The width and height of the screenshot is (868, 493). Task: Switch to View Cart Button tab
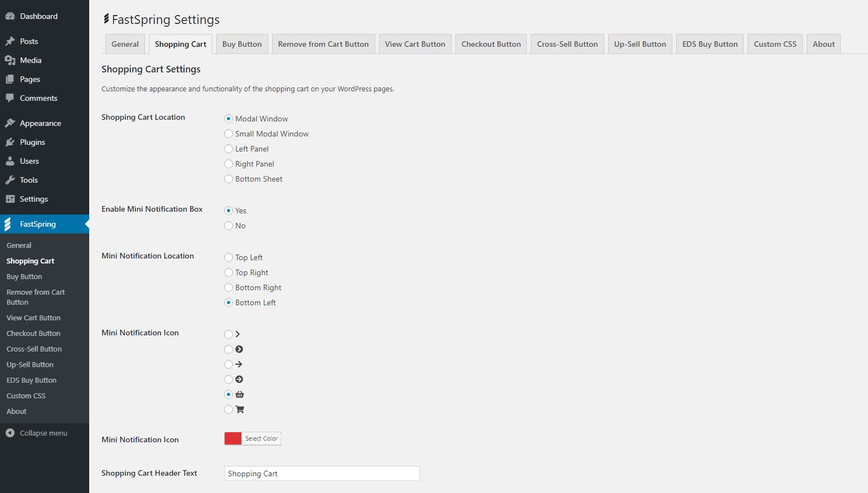(x=415, y=44)
